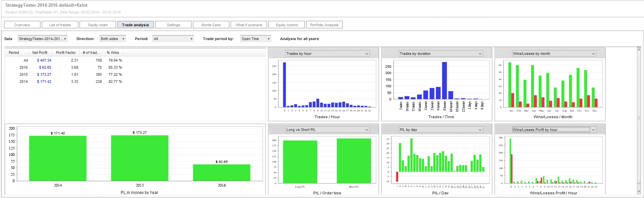This screenshot has width=644, height=198.
Task: Select the 2016 period row
Action: tap(64, 67)
